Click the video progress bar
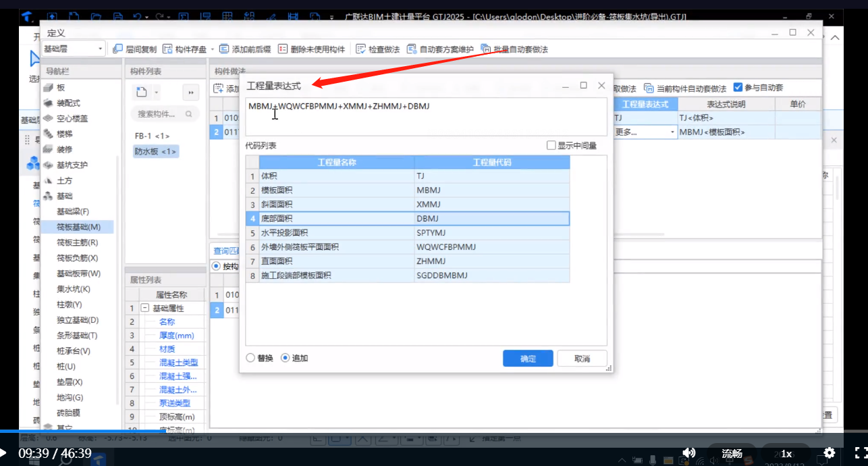The image size is (868, 466). (434, 430)
